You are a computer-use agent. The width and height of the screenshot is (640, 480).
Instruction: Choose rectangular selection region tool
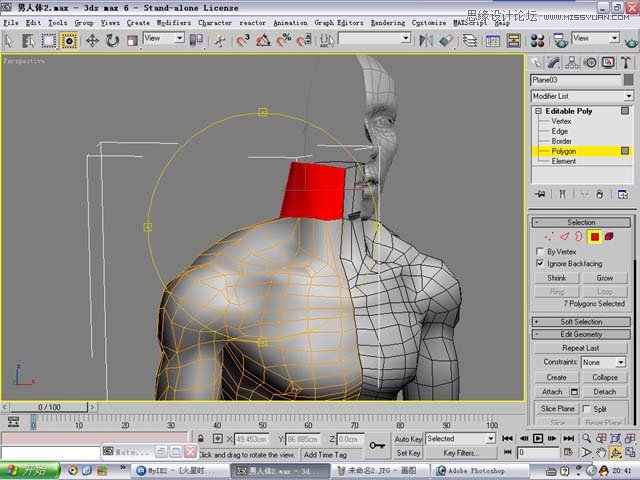tap(48, 41)
